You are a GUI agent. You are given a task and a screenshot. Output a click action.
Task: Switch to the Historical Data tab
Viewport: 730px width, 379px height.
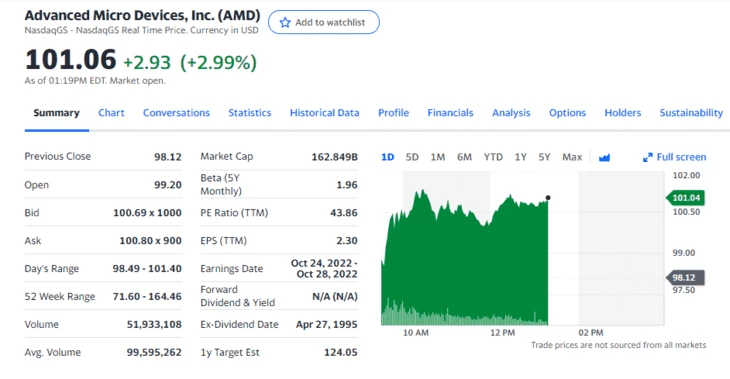324,113
